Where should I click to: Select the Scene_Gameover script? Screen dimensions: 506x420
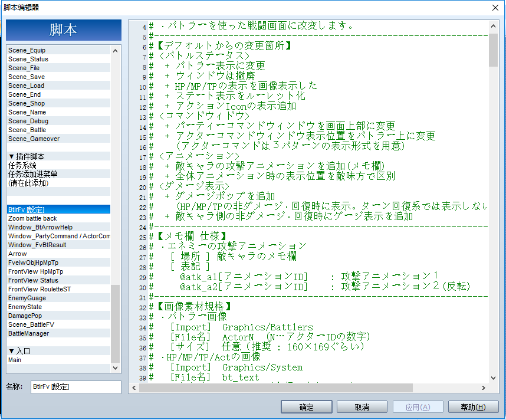pyautogui.click(x=59, y=139)
